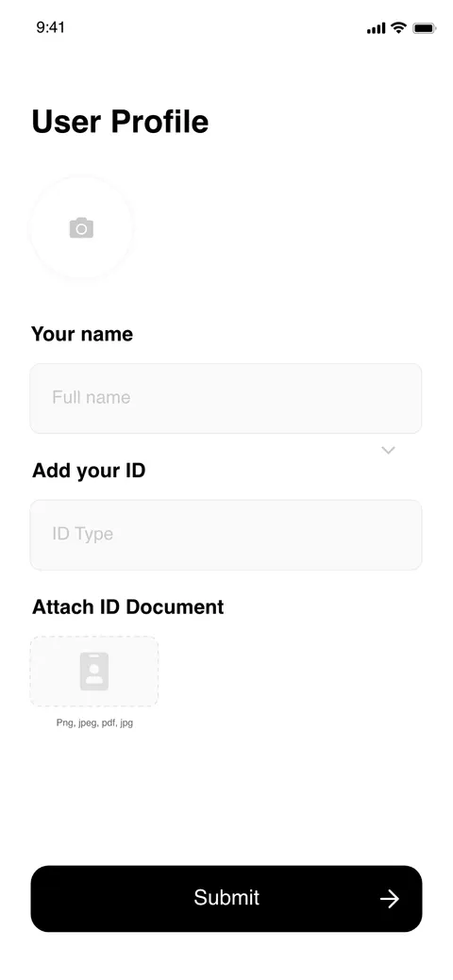Screen dimensions: 453x980
Task: Click the cellular signal bars icon
Action: coord(376,28)
